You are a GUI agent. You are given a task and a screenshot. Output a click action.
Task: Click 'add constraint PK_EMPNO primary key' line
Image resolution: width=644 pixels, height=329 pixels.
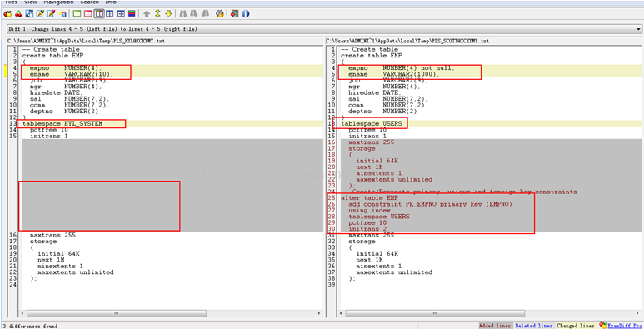pyautogui.click(x=431, y=204)
